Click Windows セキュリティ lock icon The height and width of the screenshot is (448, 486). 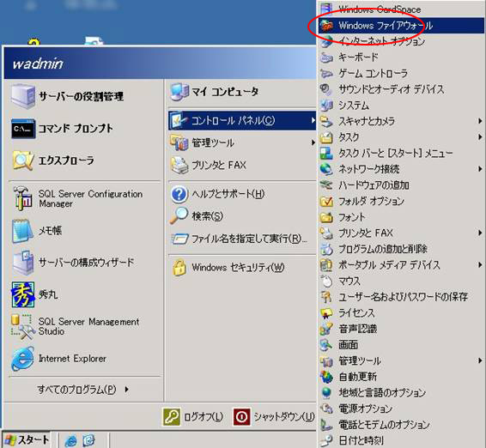pos(179,268)
